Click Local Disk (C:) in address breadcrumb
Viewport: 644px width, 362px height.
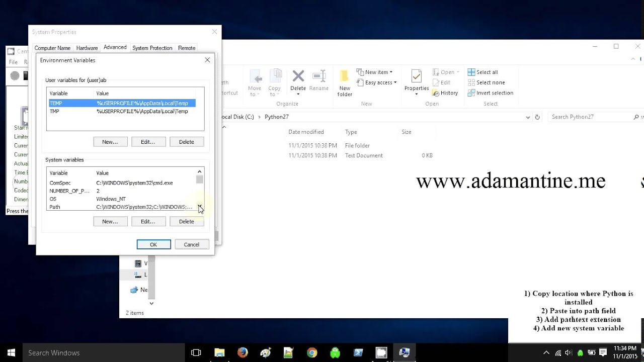coord(239,117)
